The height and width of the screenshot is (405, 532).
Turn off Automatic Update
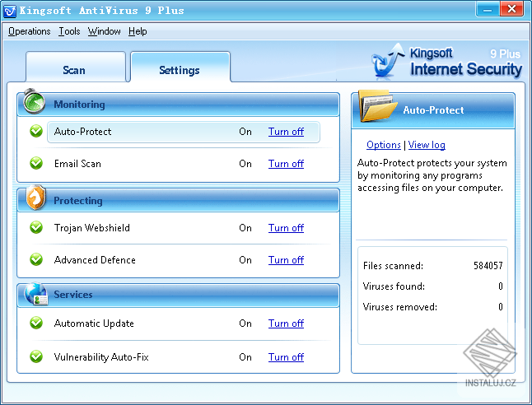pos(286,324)
